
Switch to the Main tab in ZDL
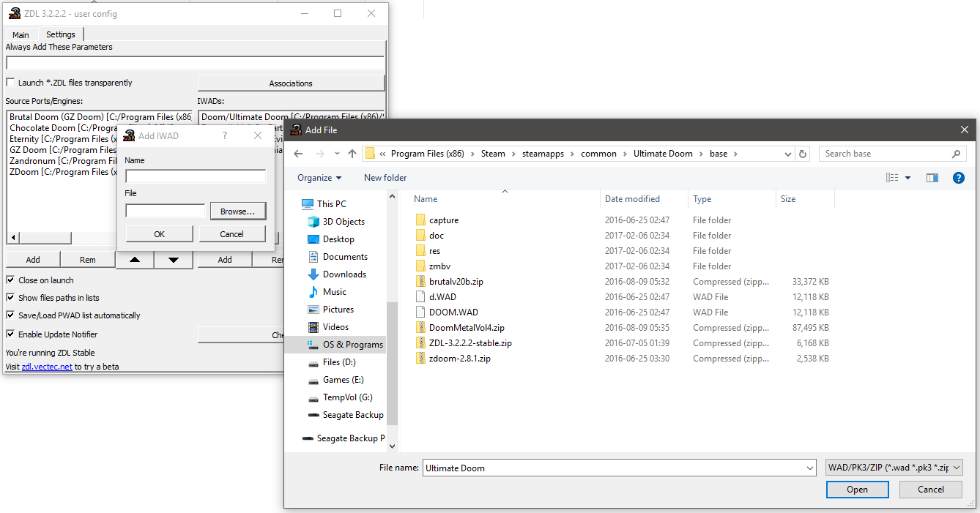(21, 35)
